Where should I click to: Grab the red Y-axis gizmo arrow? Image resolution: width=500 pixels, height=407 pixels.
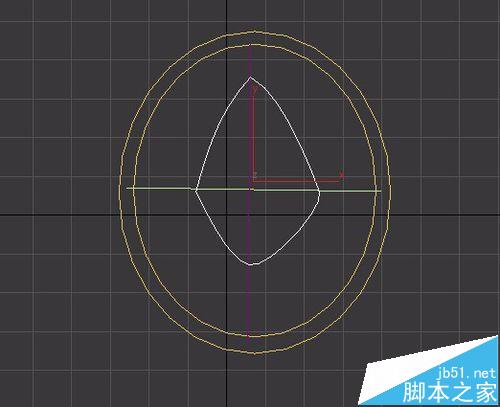254,133
